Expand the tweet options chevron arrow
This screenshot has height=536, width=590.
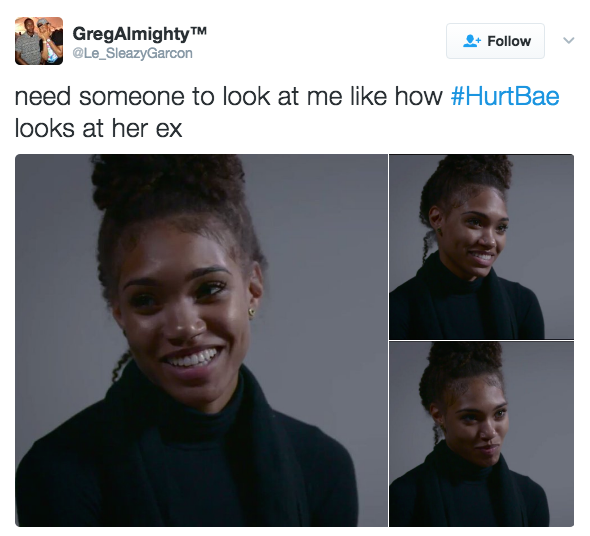[x=569, y=40]
